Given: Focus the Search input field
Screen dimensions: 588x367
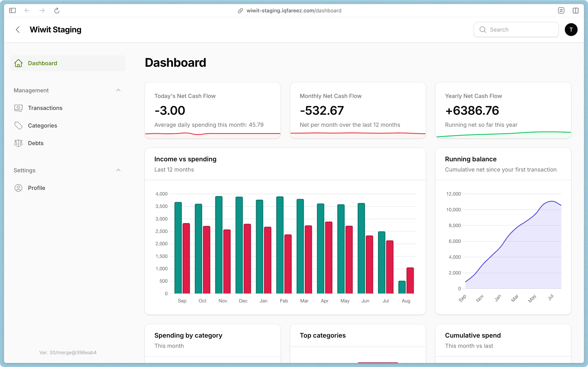Looking at the screenshot, I should coord(516,30).
